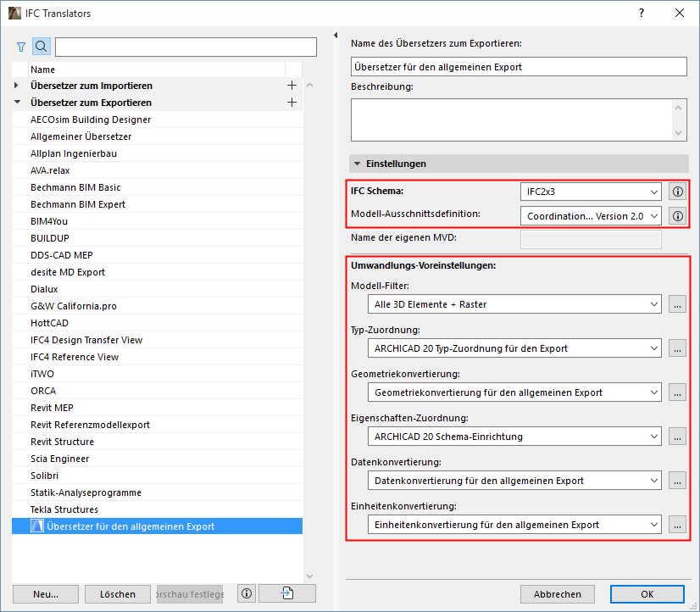
Task: Open the Einheitenkonvertierung dropdown
Action: click(514, 525)
